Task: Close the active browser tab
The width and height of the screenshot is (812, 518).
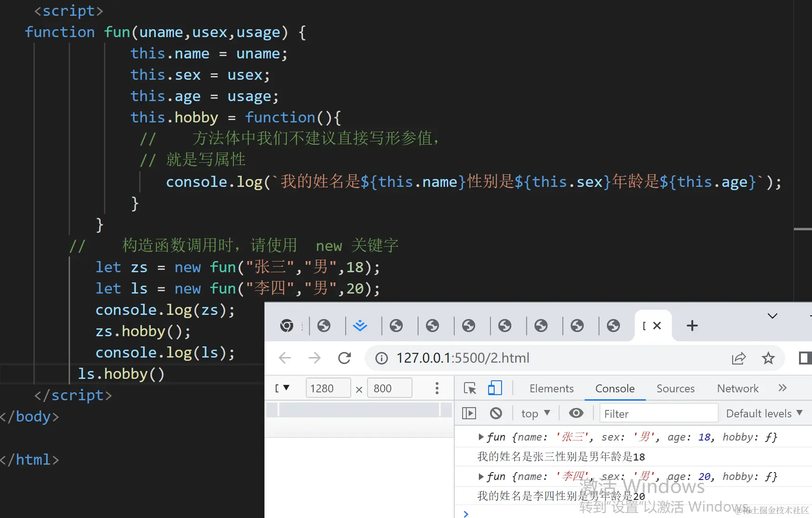Action: [657, 326]
